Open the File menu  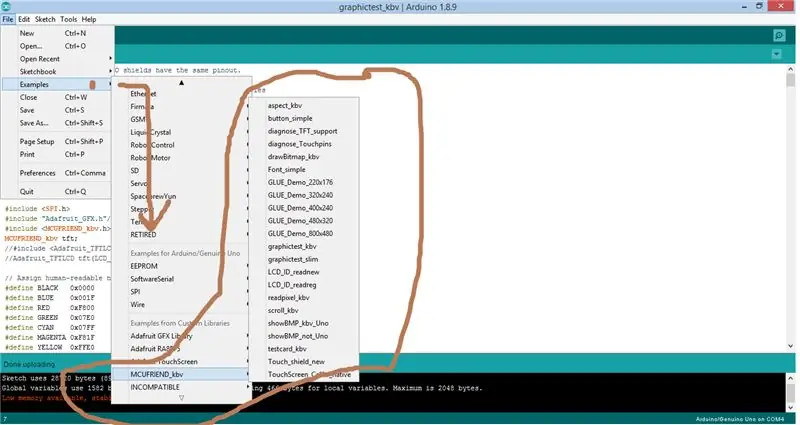[8, 19]
